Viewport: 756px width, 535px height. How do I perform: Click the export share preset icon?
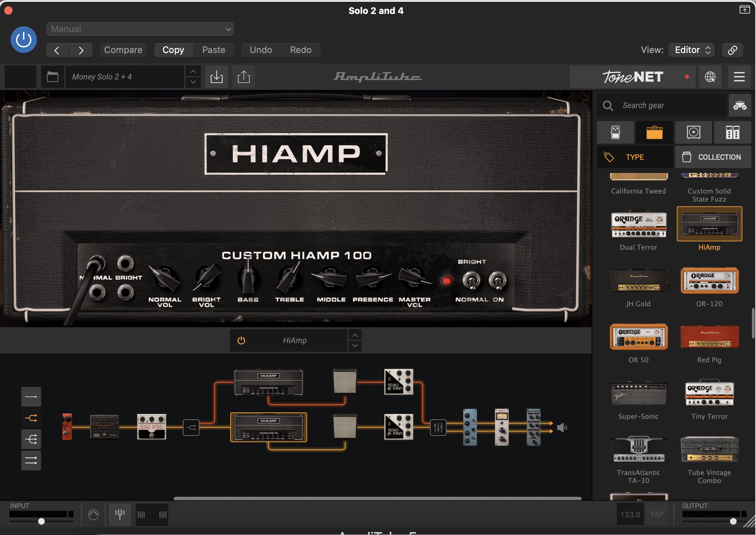[244, 77]
